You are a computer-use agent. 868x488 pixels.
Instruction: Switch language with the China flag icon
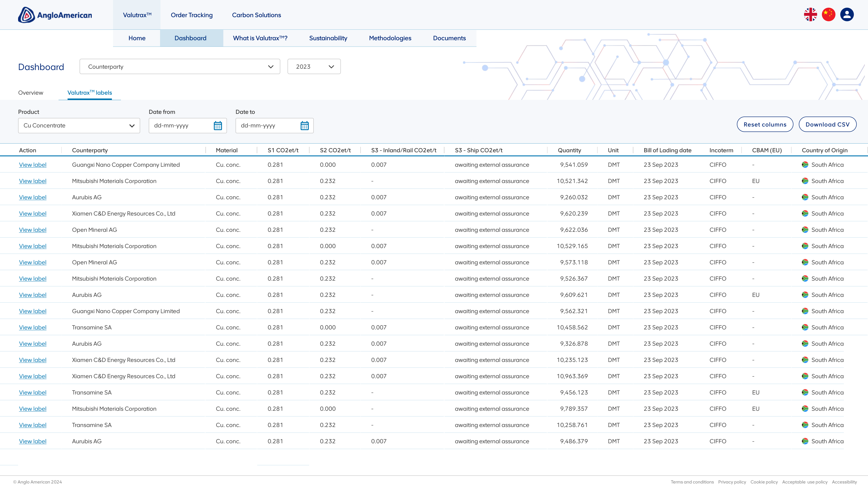click(829, 14)
